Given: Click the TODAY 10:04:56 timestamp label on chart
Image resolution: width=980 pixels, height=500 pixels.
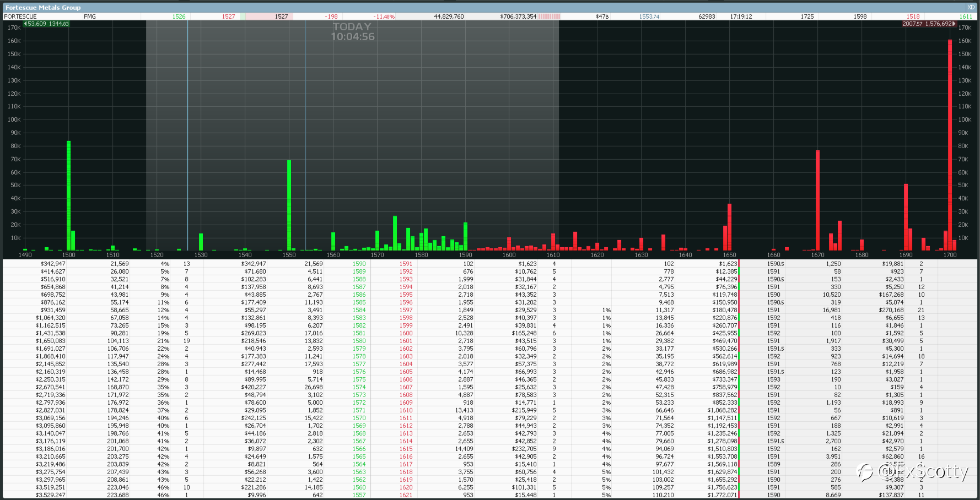Looking at the screenshot, I should click(352, 31).
